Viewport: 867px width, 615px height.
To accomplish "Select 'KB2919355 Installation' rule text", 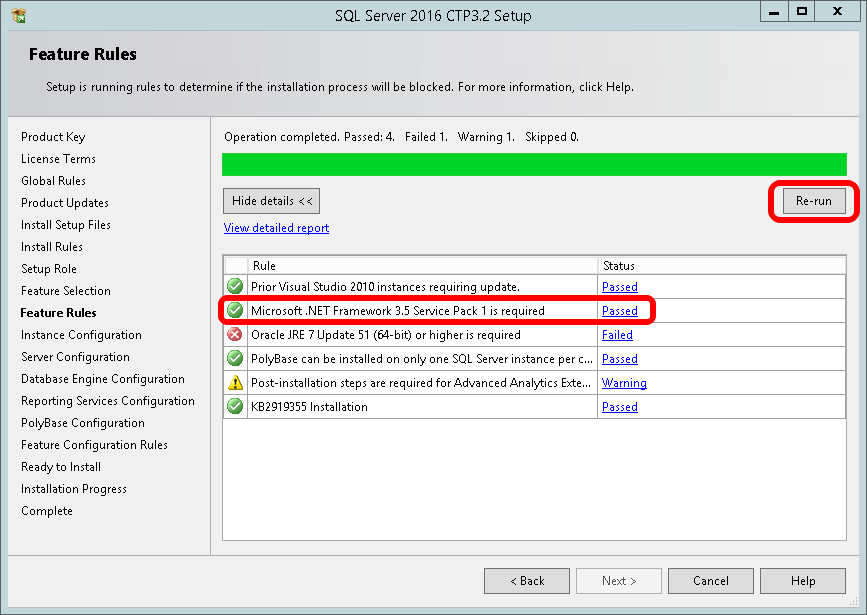I will coord(309,406).
